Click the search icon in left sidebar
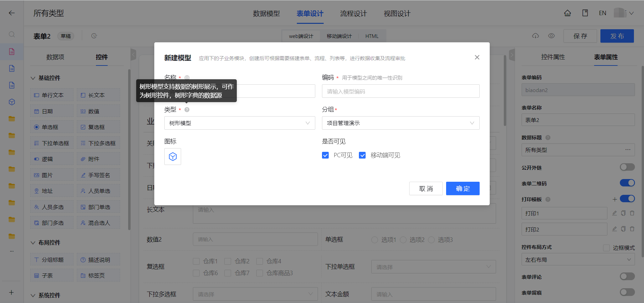644x303 pixels. [x=12, y=35]
